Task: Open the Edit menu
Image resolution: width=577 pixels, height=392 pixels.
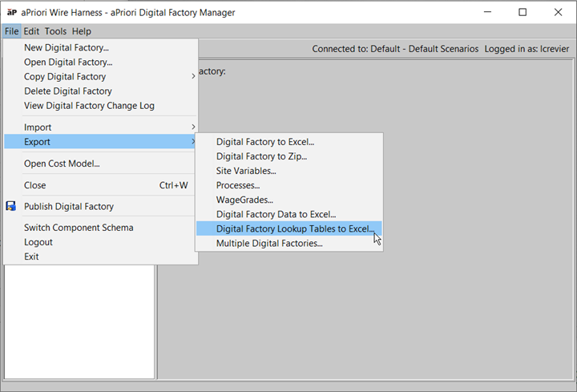Action: [31, 31]
